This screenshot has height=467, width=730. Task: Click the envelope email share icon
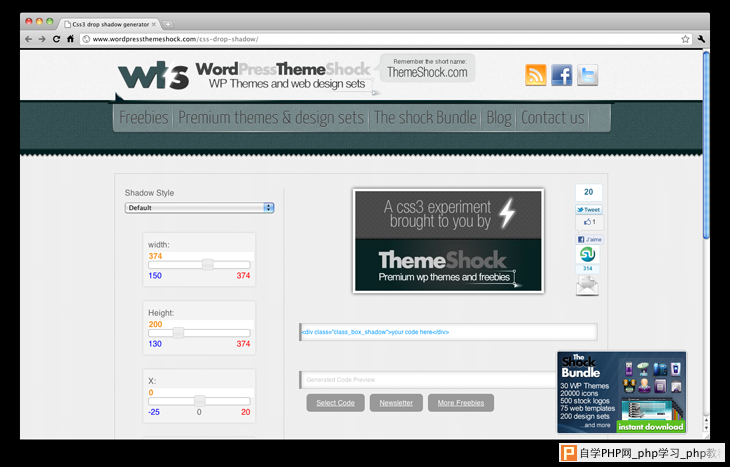pyautogui.click(x=588, y=286)
